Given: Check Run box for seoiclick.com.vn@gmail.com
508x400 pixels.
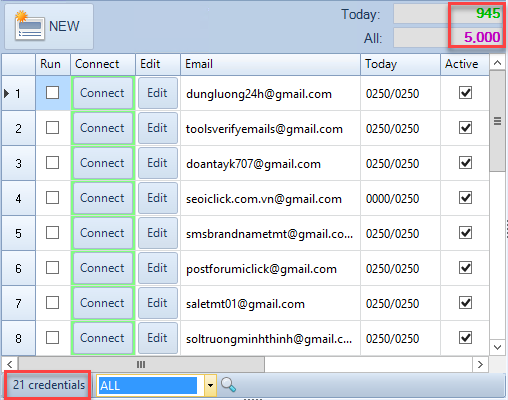Looking at the screenshot, I should tap(53, 198).
